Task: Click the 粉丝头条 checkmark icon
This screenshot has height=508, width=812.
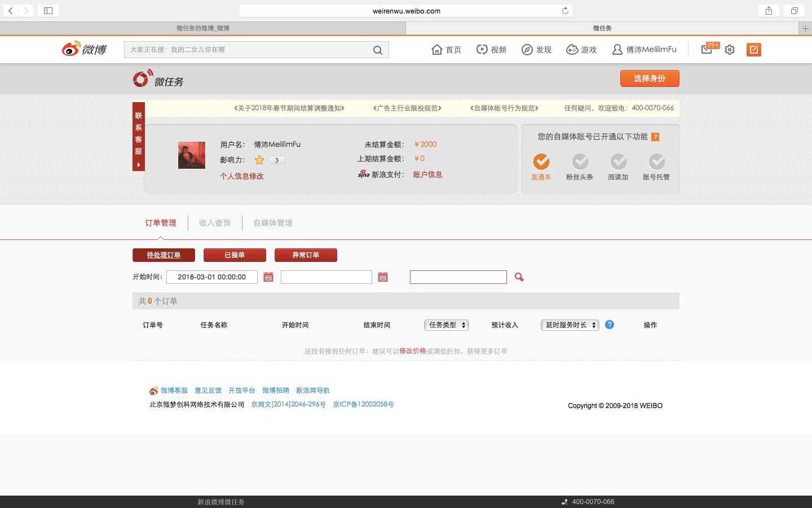Action: coord(580,162)
